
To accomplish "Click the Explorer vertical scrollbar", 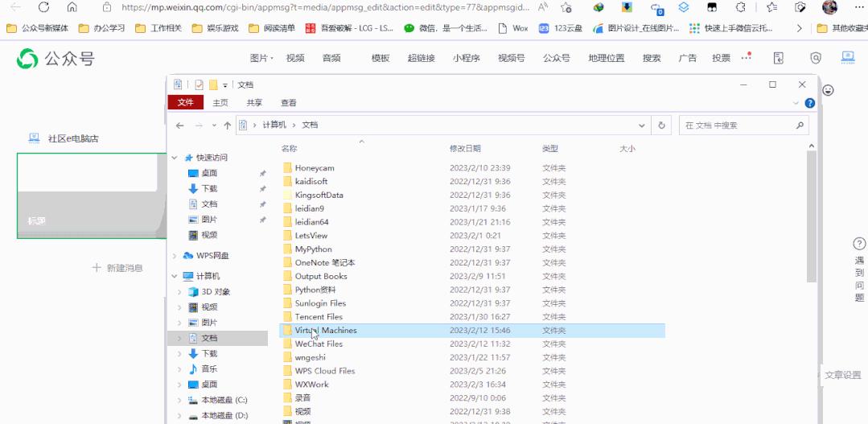I will 812,216.
